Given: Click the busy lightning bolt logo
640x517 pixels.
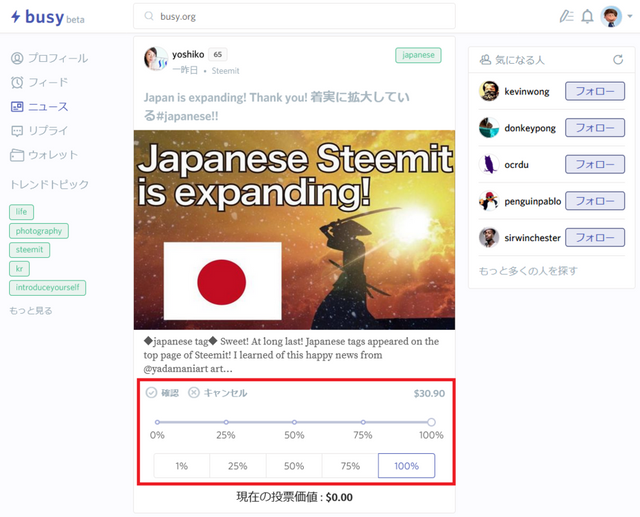Looking at the screenshot, I should point(16,16).
